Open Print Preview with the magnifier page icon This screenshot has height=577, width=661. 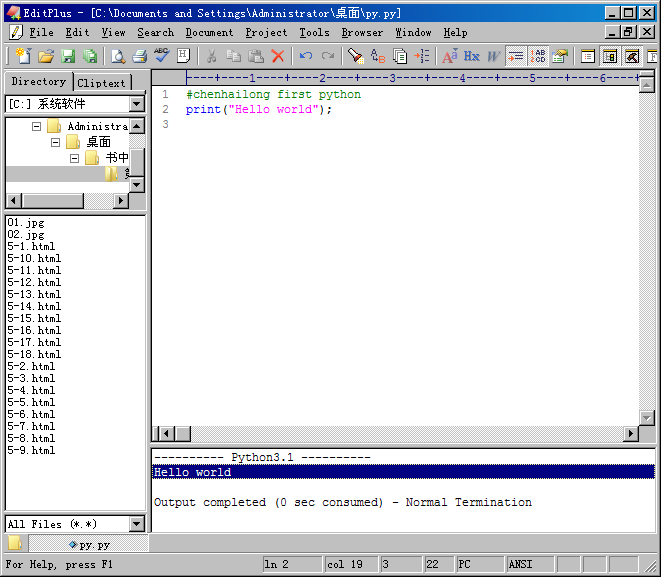coord(118,56)
